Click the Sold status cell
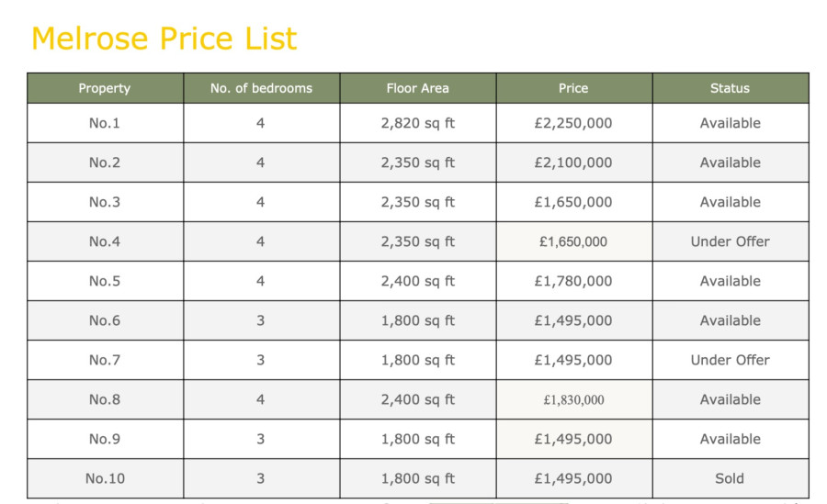This screenshot has height=504, width=827. (x=731, y=478)
